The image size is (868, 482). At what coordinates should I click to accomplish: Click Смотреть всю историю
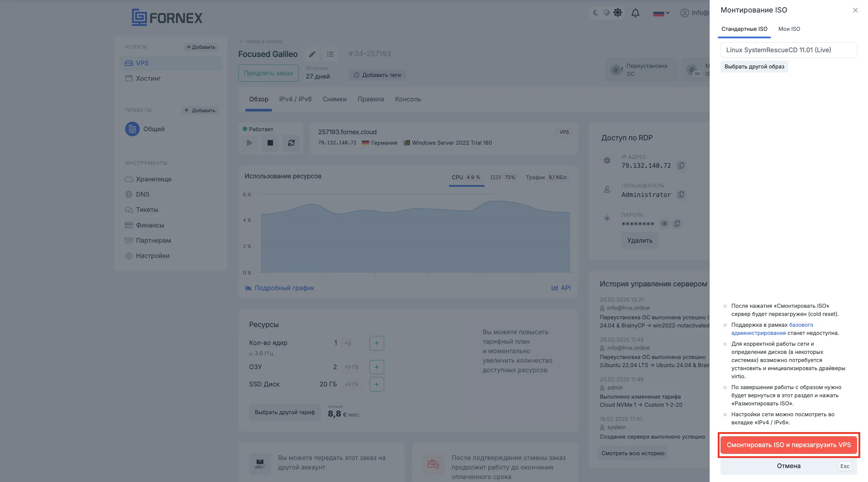[633, 454]
